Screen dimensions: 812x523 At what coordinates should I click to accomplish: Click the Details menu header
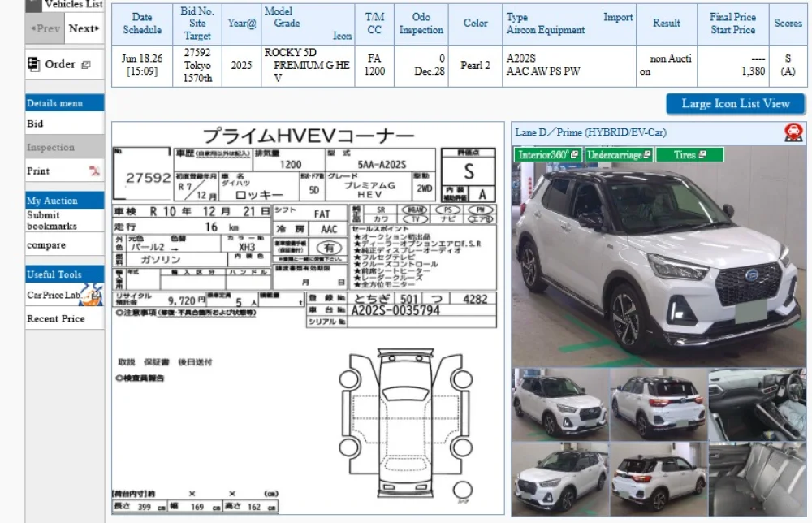(x=65, y=103)
